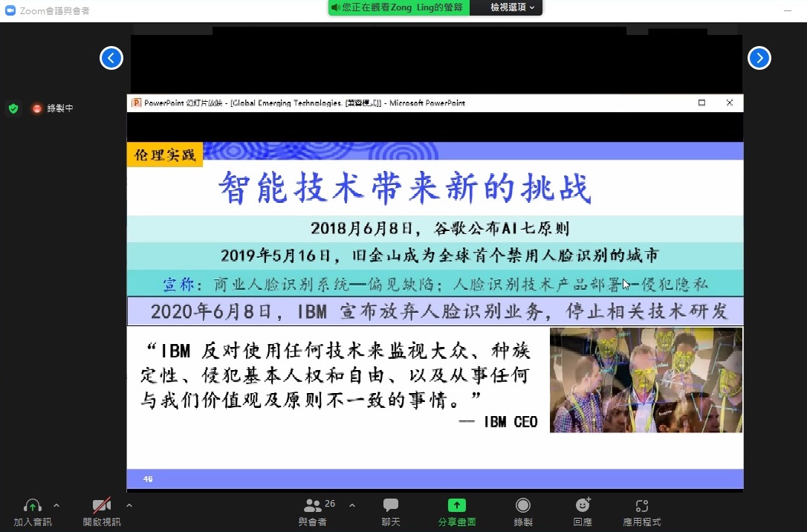Click the 伦理实践 yellow label on slide
Image resolution: width=807 pixels, height=532 pixels.
tap(165, 155)
